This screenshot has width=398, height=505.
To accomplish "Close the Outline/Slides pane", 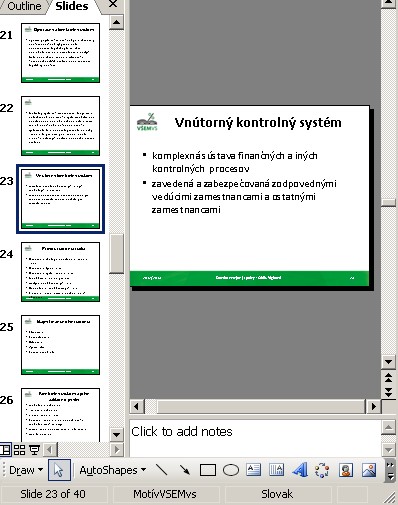I will pos(113,4).
